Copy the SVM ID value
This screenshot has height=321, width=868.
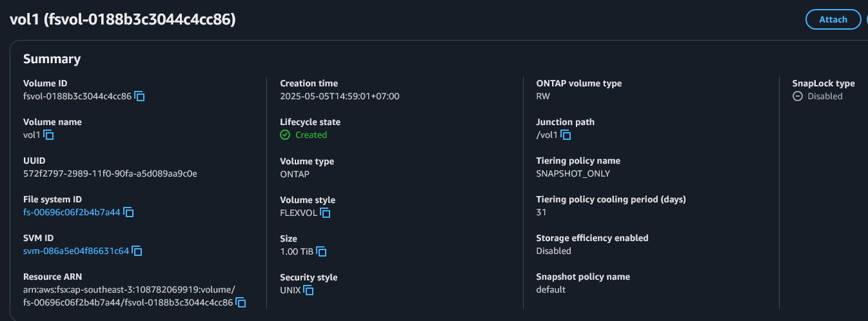[137, 251]
